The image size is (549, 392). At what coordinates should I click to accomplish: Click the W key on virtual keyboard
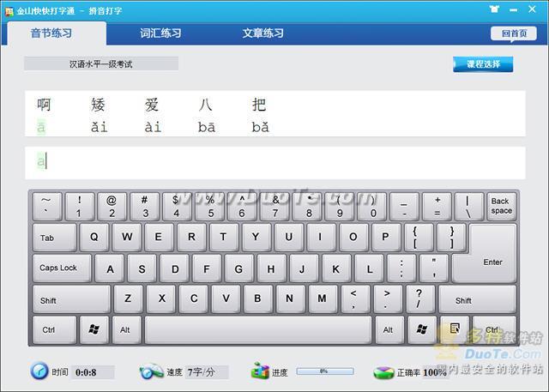127,238
